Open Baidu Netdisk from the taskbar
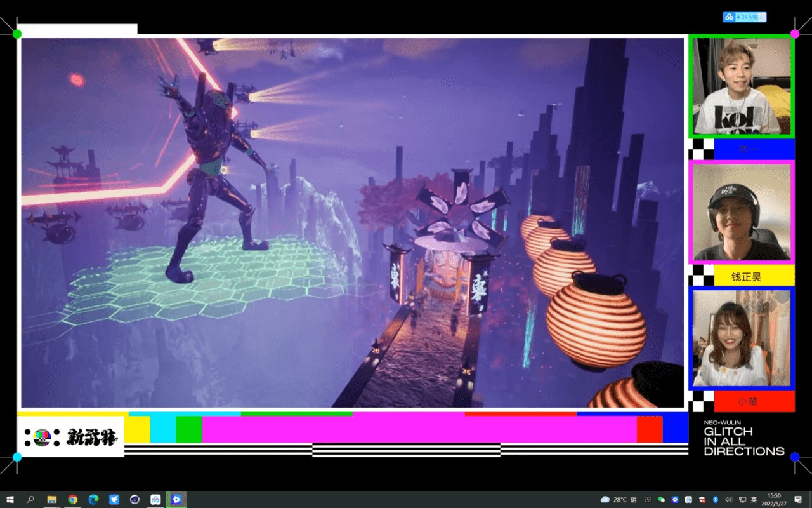812x508 pixels. (155, 500)
